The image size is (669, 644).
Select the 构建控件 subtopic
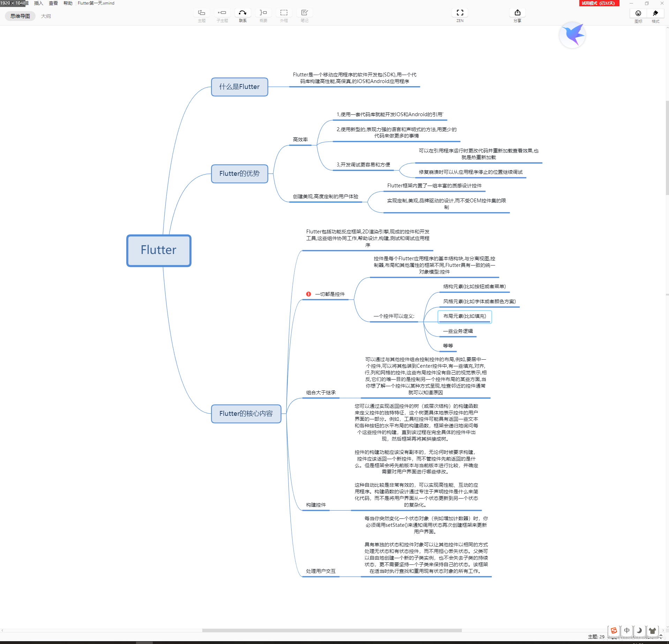[x=316, y=505]
